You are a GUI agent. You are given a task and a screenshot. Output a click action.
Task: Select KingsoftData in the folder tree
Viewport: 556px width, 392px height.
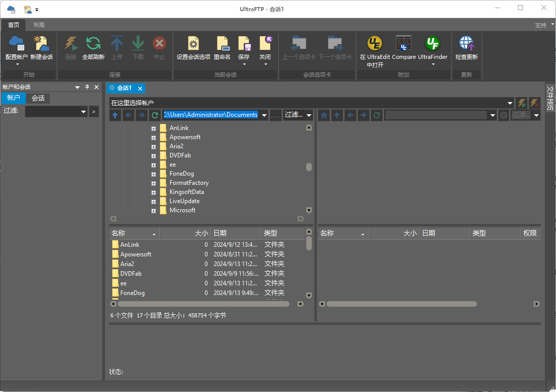click(x=186, y=192)
